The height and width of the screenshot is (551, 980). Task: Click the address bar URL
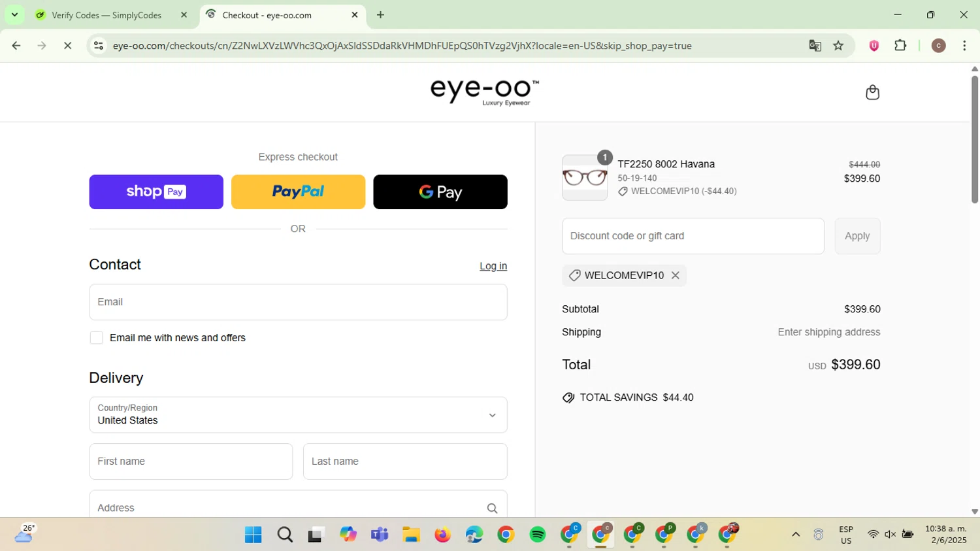(402, 46)
